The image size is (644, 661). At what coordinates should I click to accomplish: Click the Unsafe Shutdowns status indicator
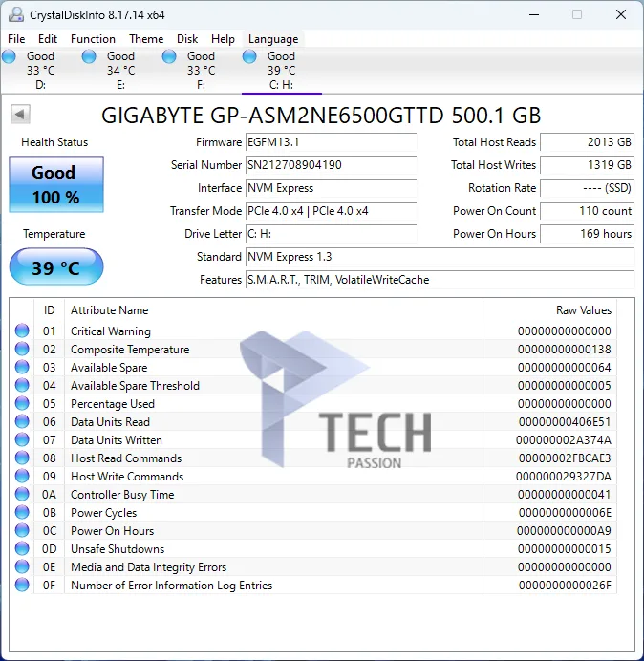(22, 548)
